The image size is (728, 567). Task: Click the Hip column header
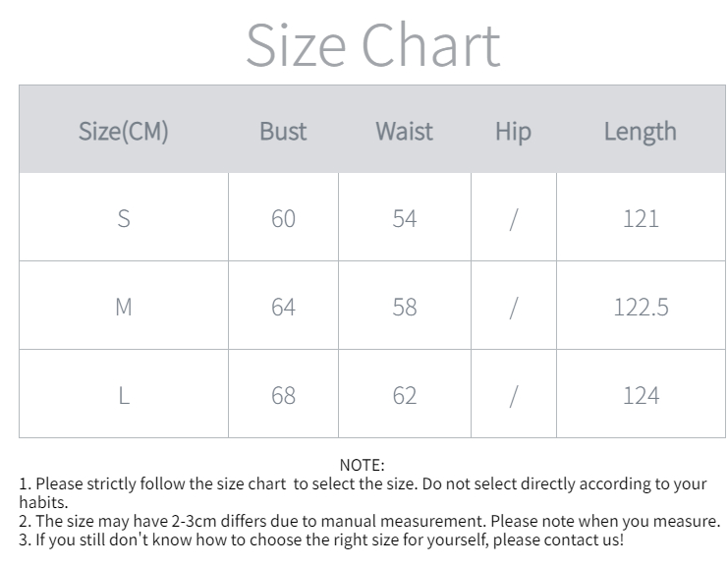pyautogui.click(x=513, y=131)
